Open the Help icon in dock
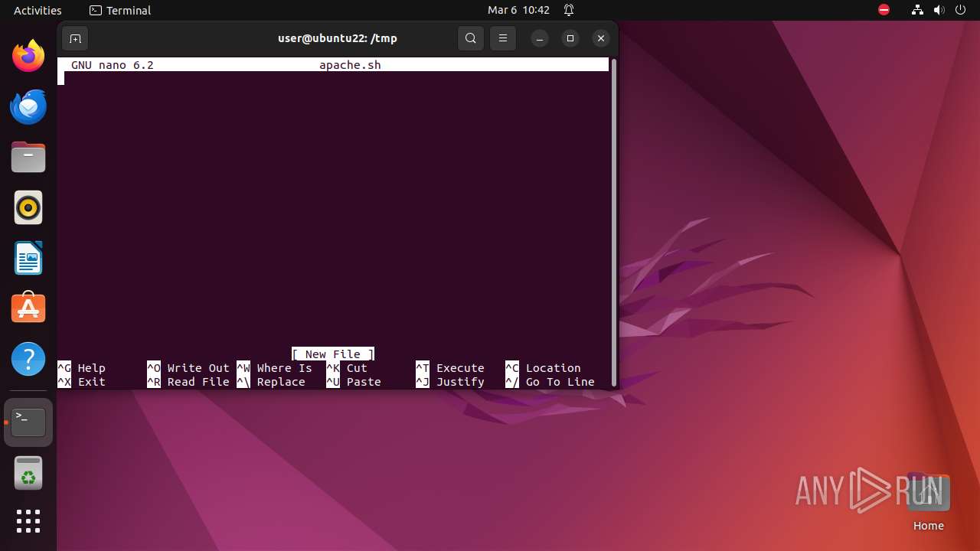Viewport: 980px width, 551px height. [x=28, y=359]
